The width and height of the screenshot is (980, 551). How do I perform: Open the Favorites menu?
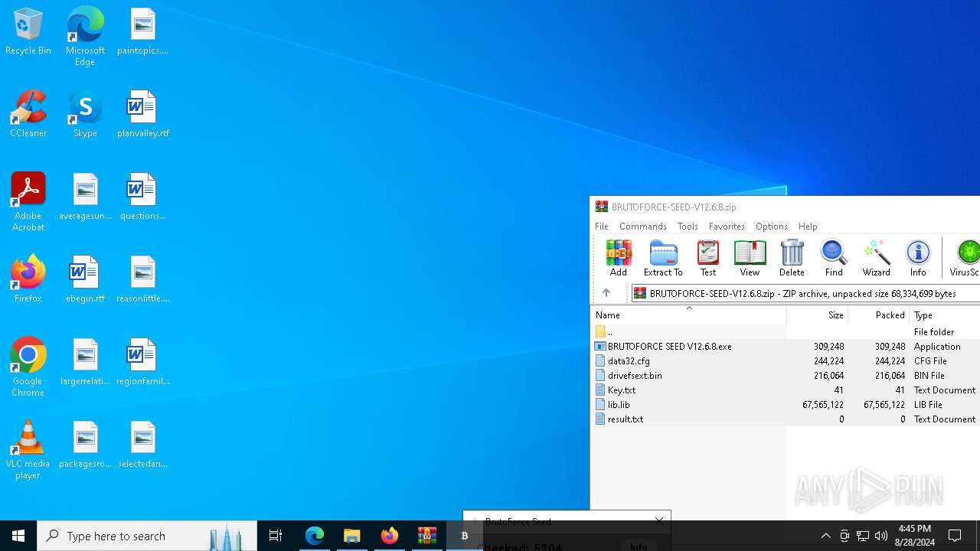point(727,227)
